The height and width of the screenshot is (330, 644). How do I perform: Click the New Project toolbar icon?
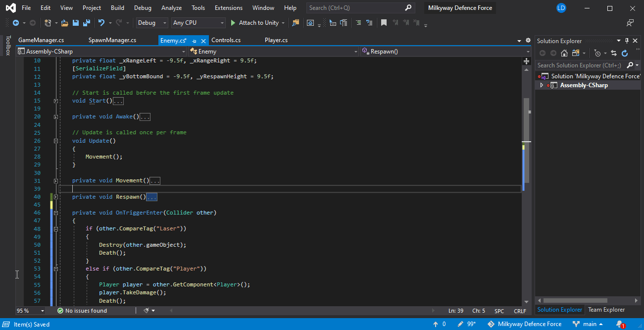click(48, 23)
